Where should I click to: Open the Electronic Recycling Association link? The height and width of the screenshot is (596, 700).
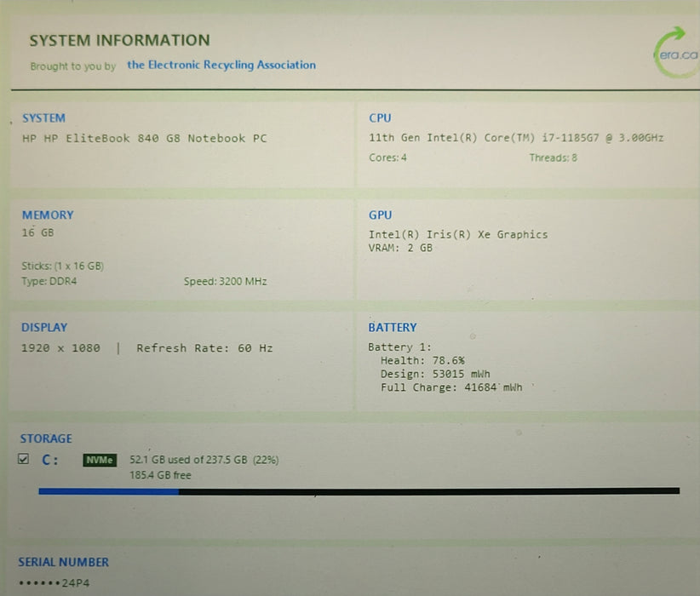(x=221, y=66)
